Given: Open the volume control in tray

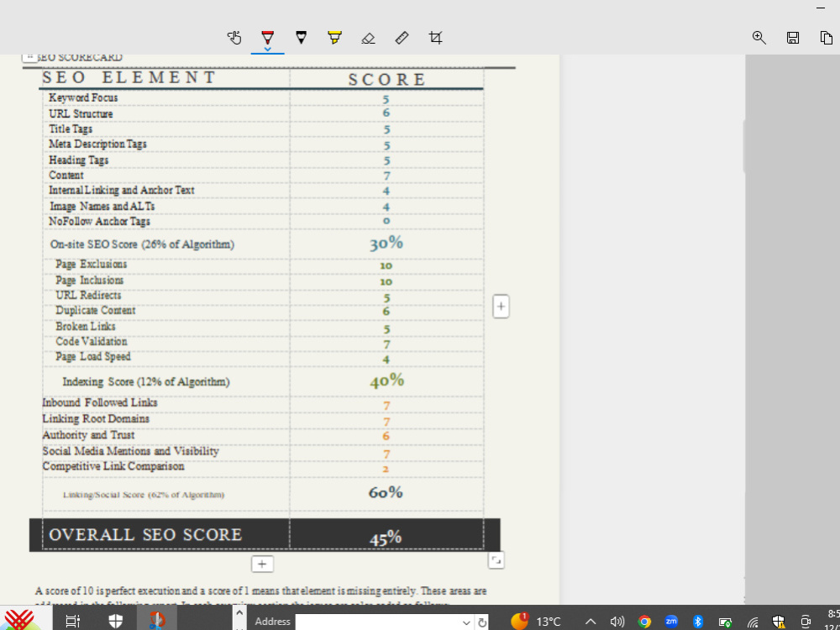Looking at the screenshot, I should tap(617, 622).
